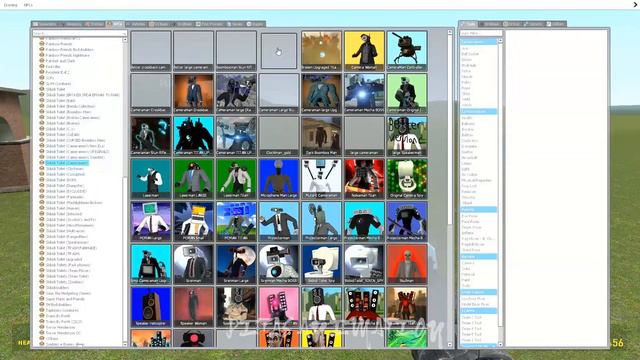Image resolution: width=640 pixels, height=360 pixels.
Task: Select Skibidi Toilet (Clockman) category
Action: (64, 169)
